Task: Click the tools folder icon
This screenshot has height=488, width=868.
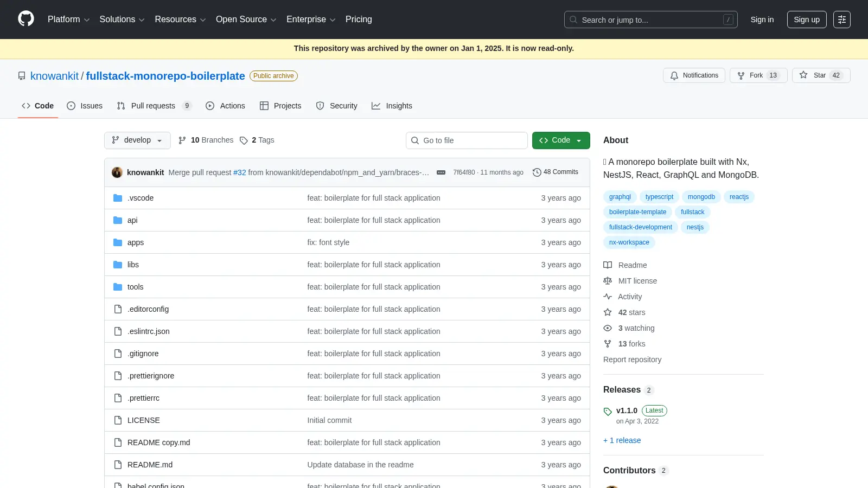Action: [118, 287]
